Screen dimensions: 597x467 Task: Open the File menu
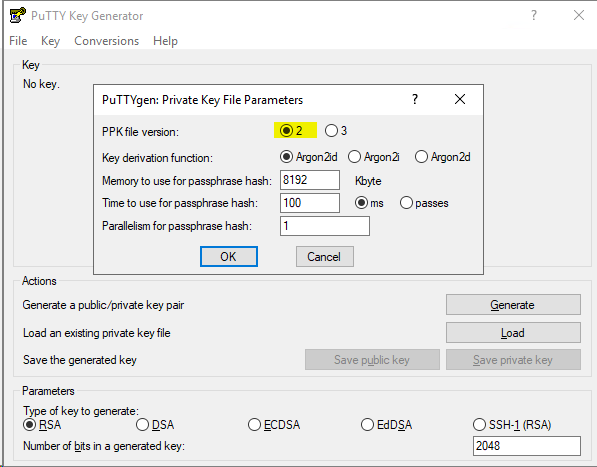pyautogui.click(x=18, y=41)
